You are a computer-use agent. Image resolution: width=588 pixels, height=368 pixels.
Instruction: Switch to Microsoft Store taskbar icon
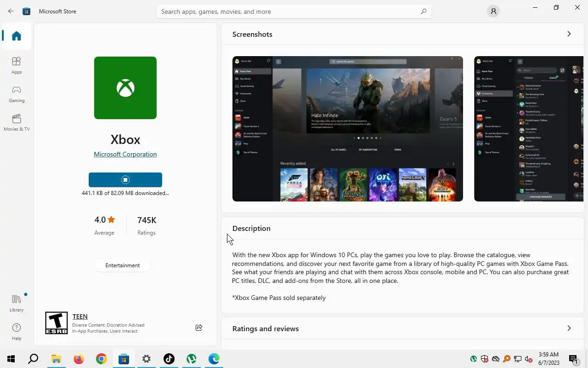pyautogui.click(x=124, y=359)
